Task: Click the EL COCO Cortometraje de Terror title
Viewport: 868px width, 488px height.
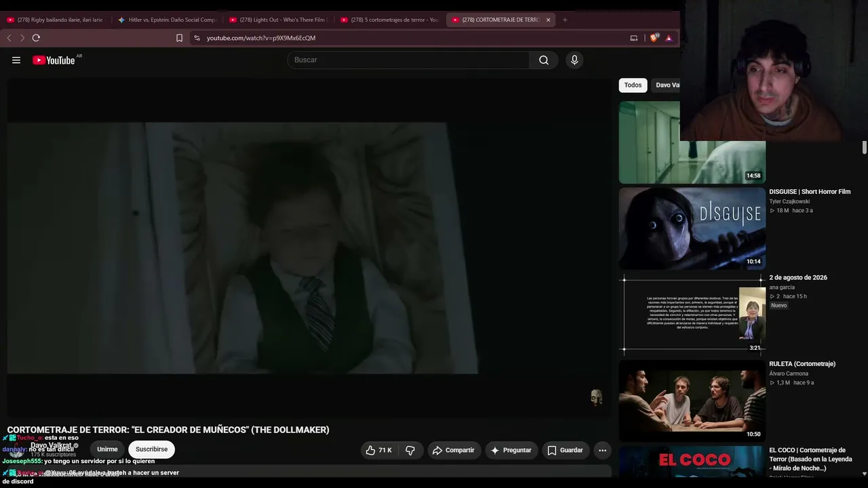Action: click(x=810, y=459)
